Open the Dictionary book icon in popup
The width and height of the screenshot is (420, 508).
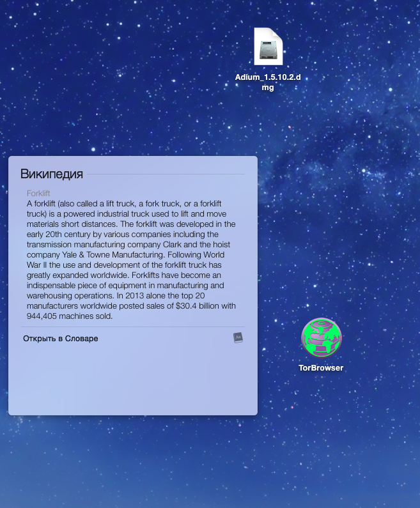click(x=238, y=337)
